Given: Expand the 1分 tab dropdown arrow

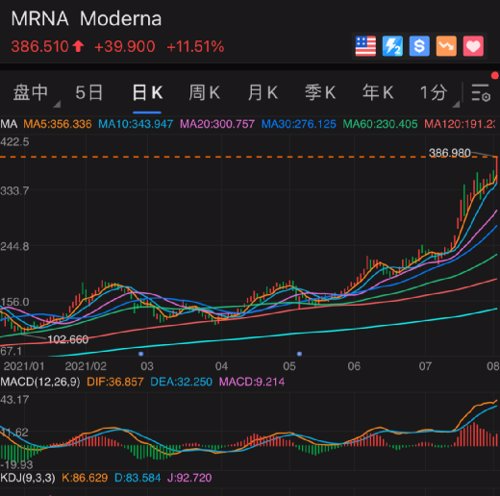Looking at the screenshot, I should click(x=456, y=104).
